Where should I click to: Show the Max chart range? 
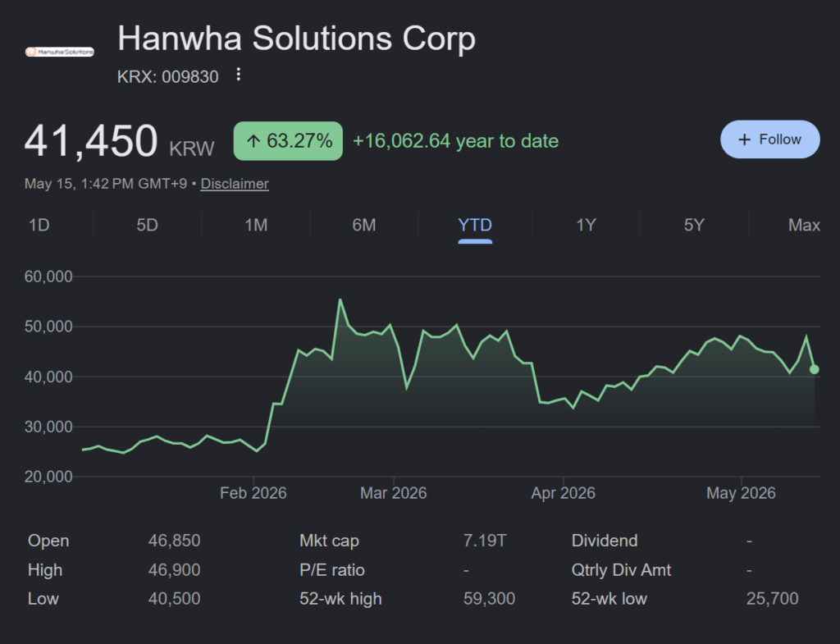tap(804, 225)
